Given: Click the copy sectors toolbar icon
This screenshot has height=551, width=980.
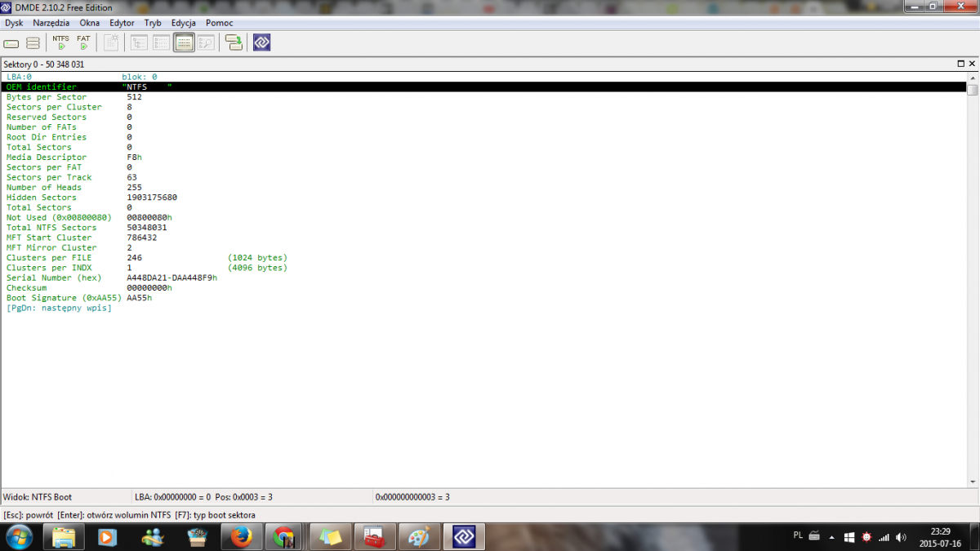Looking at the screenshot, I should 234,42.
